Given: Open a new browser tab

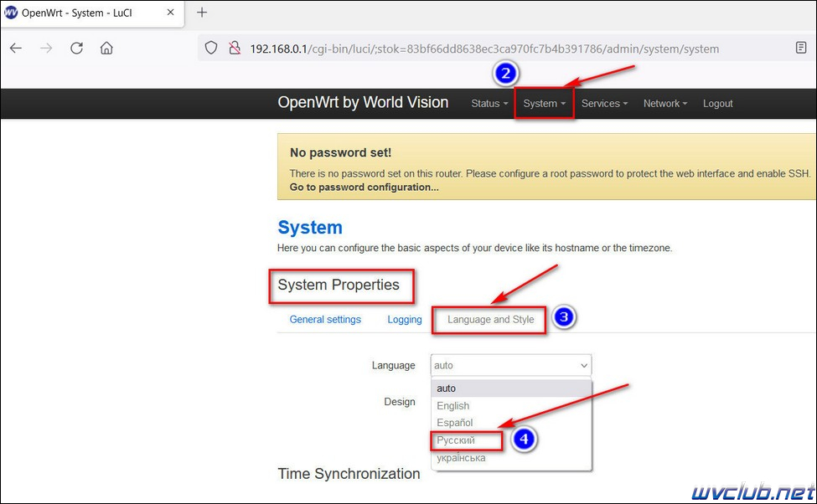Looking at the screenshot, I should pos(202,13).
